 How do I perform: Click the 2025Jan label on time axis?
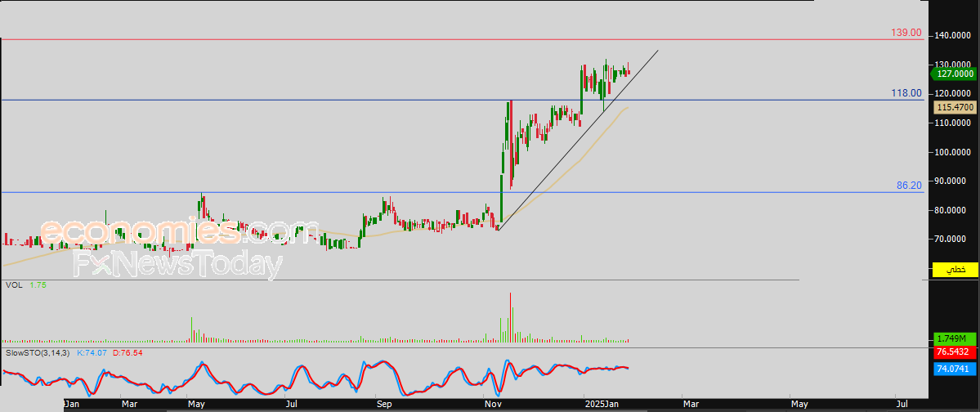click(x=601, y=403)
